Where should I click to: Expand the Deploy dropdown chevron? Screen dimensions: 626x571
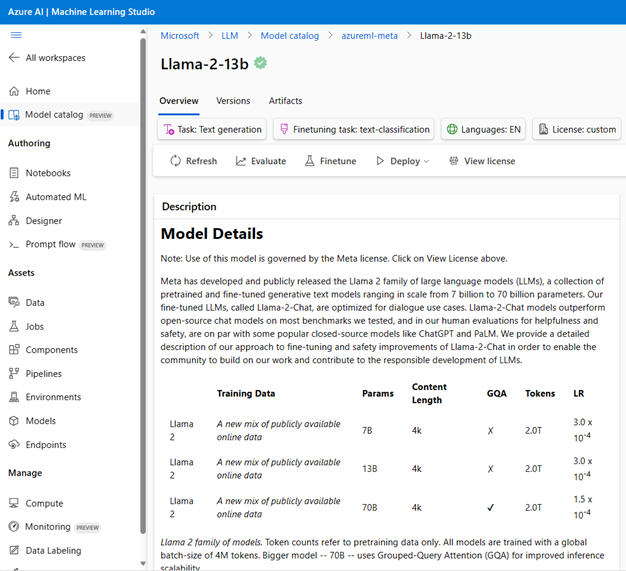pyautogui.click(x=426, y=161)
